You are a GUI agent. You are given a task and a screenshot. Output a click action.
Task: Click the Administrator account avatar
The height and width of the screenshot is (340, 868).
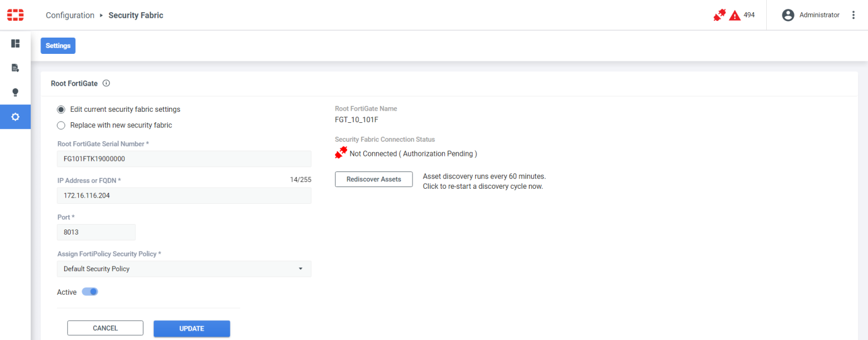[788, 14]
